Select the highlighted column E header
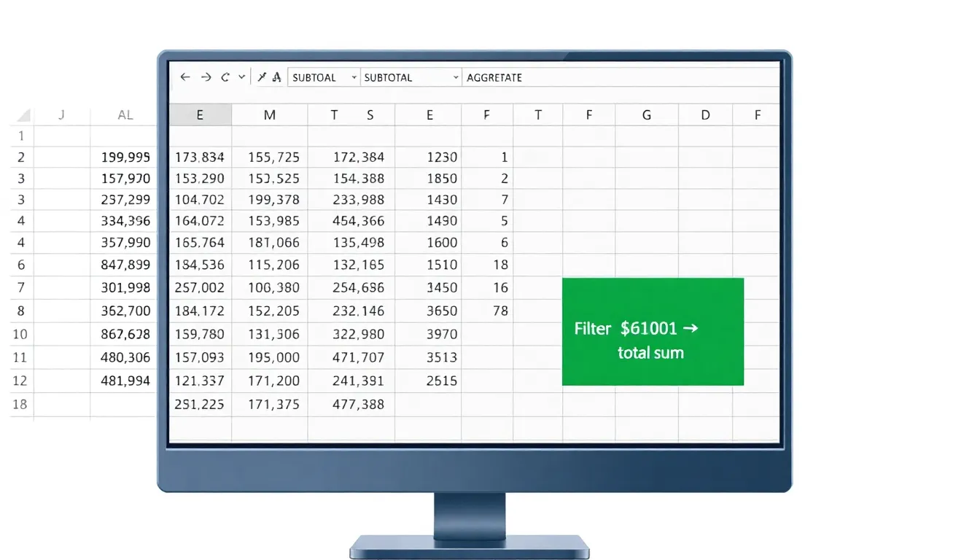This screenshot has height=560, width=980. (x=200, y=115)
